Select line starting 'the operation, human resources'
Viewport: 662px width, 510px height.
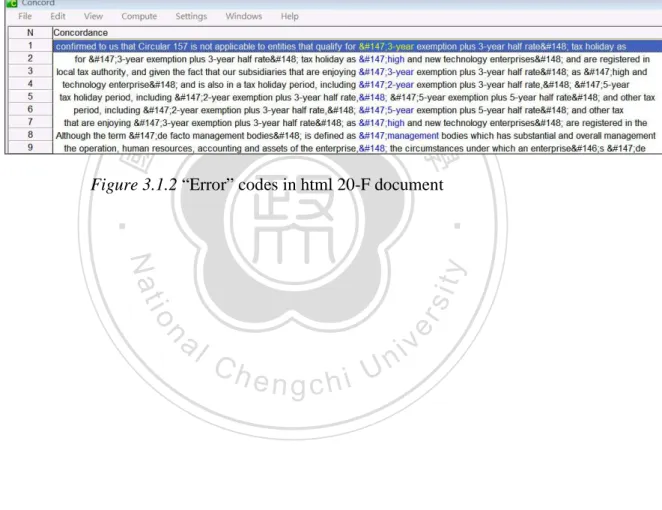[357, 148]
